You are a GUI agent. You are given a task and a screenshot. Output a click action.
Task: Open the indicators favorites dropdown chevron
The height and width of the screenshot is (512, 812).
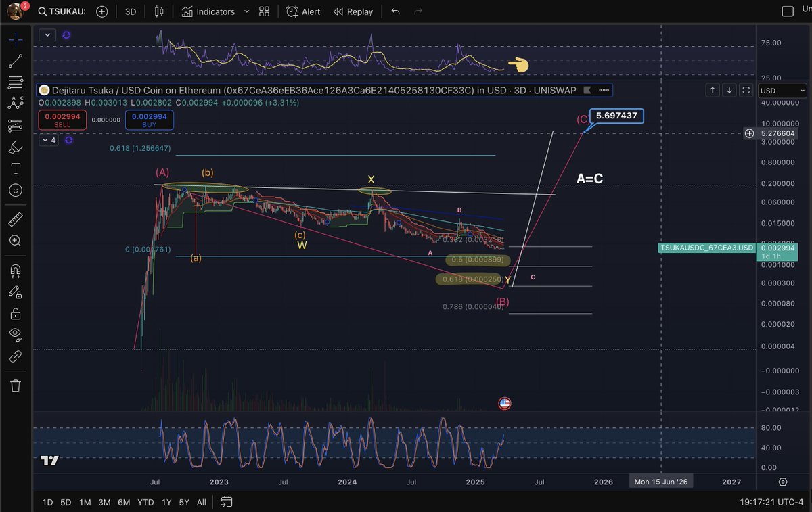tap(246, 11)
